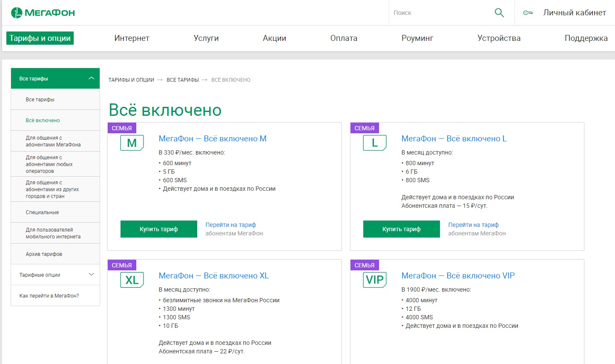Click text 'В 1900 ₽/мес. включено:'
Screen dimensions: 615x364
436,289
